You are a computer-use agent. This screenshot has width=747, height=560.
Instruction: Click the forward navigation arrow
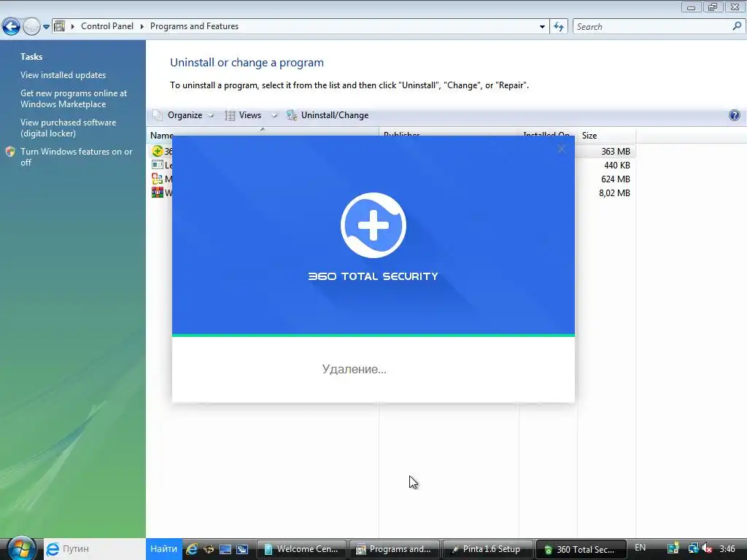click(31, 27)
